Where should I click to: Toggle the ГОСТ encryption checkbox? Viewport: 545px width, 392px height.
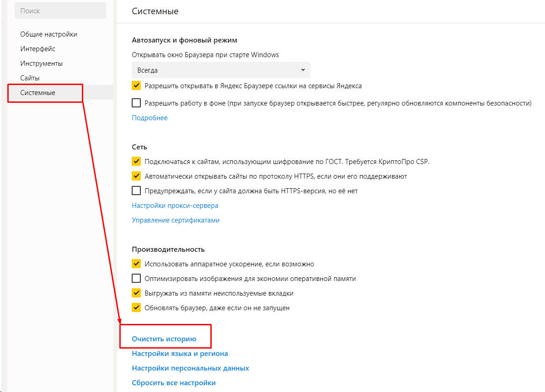[136, 161]
